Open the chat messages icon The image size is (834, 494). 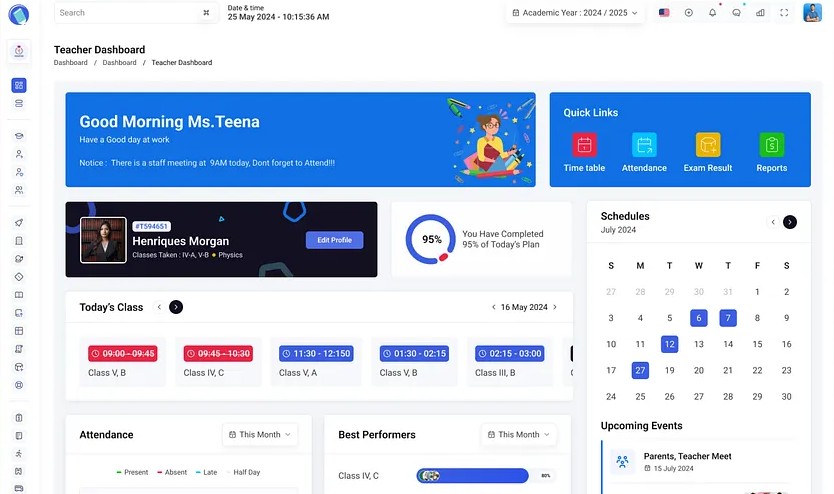coord(736,13)
